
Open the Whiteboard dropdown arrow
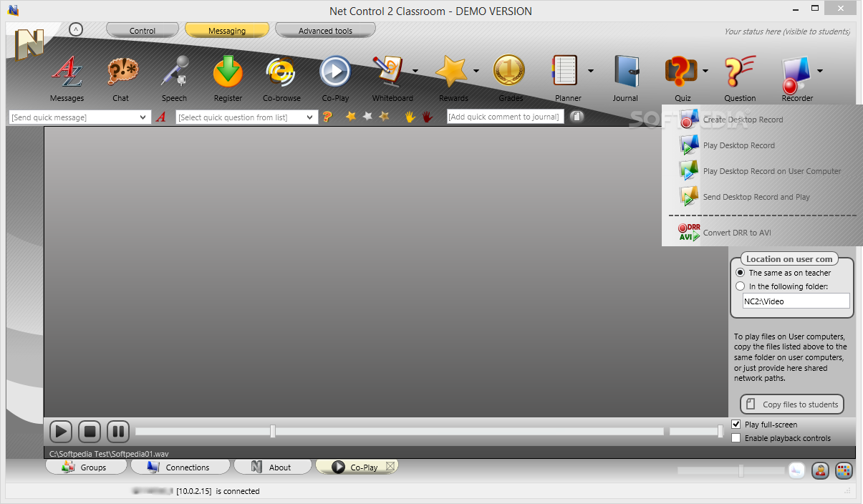[x=415, y=71]
